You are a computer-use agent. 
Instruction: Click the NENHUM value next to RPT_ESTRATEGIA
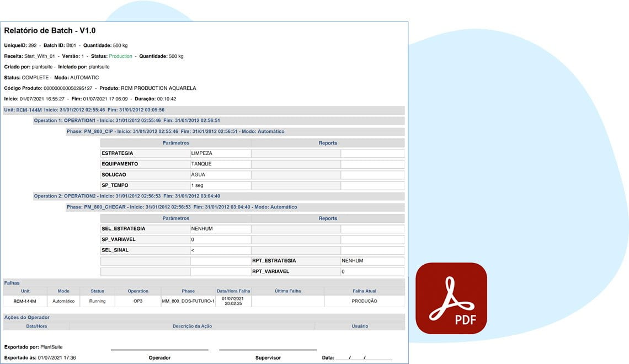(372, 260)
